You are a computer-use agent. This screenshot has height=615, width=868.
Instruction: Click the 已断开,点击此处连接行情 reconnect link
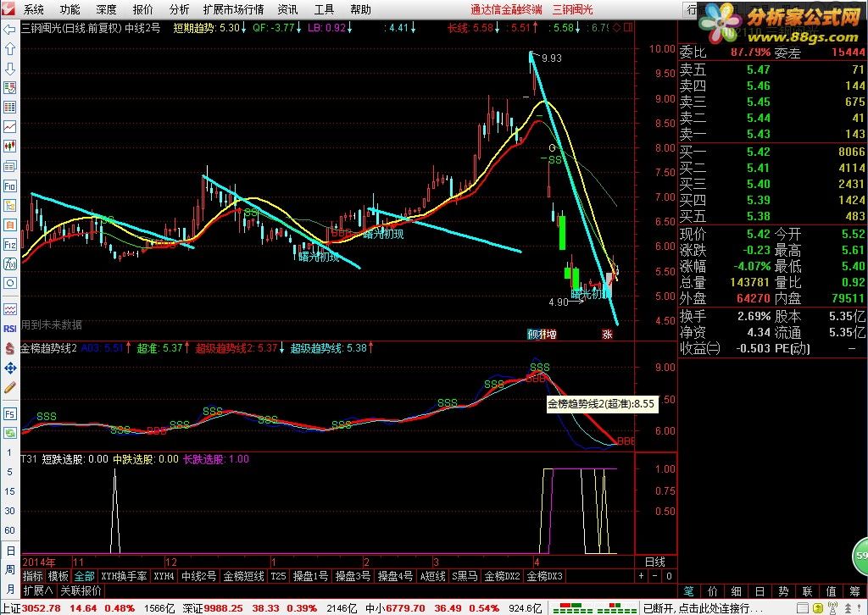click(703, 608)
